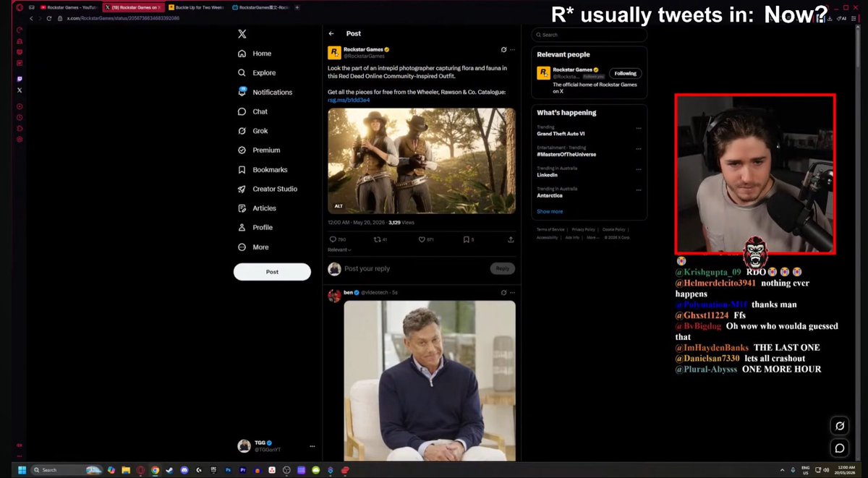Screen dimensions: 868x478
Task: Go to Home in X sidebar
Action: (254, 54)
